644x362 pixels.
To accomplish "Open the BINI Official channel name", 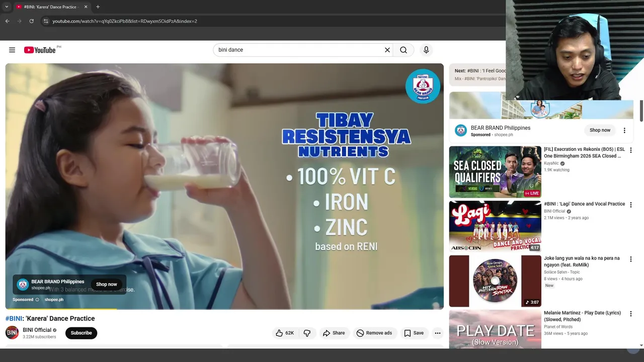I will pos(37,330).
